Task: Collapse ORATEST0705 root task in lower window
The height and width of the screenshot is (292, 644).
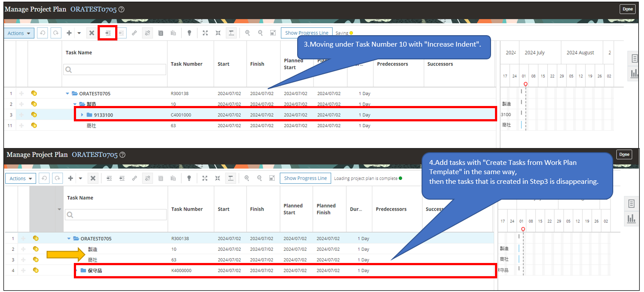Action: (69, 238)
